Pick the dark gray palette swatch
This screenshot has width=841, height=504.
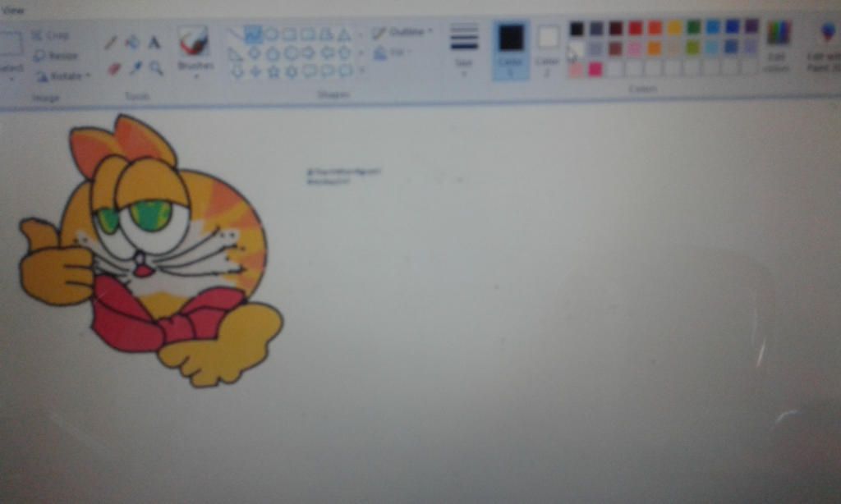[596, 29]
